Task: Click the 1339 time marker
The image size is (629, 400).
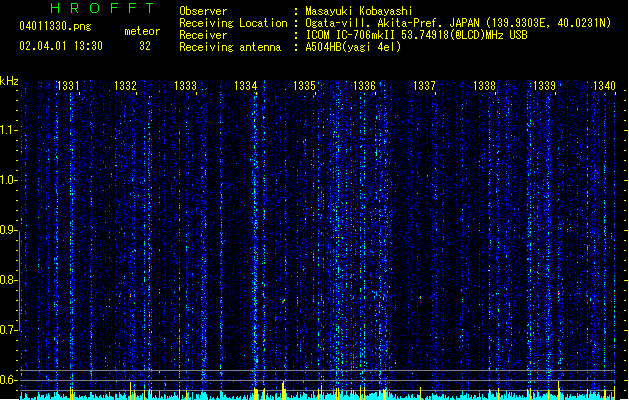Action: 544,86
